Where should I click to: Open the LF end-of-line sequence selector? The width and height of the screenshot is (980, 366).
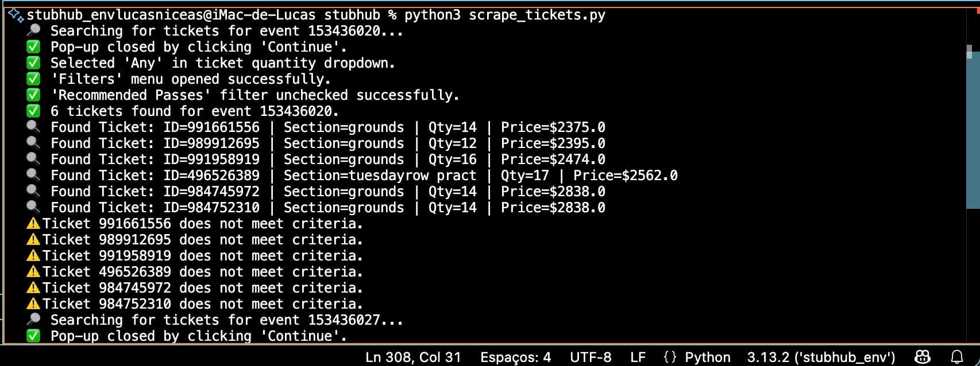pos(638,357)
